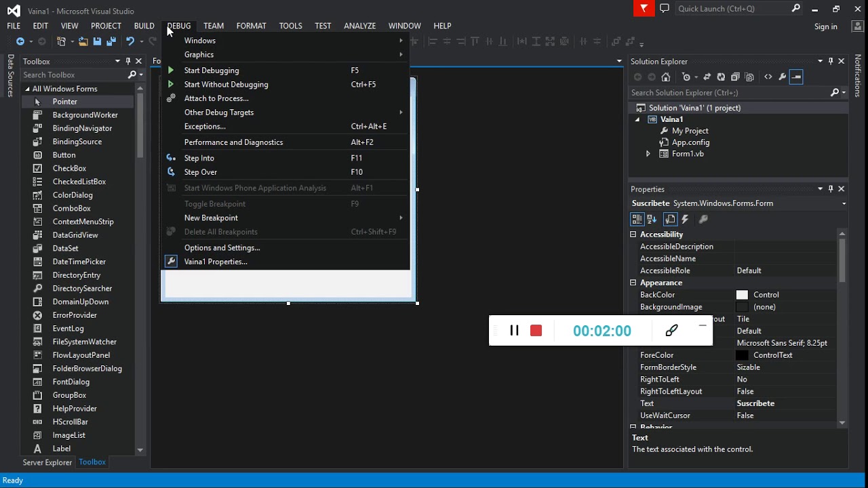Image resolution: width=868 pixels, height=488 pixels.
Task: Click the BackColor Control color swatch
Action: (x=742, y=295)
